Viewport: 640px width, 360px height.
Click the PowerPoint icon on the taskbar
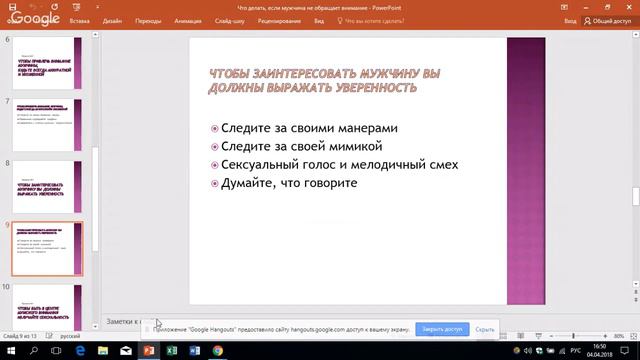point(149,351)
